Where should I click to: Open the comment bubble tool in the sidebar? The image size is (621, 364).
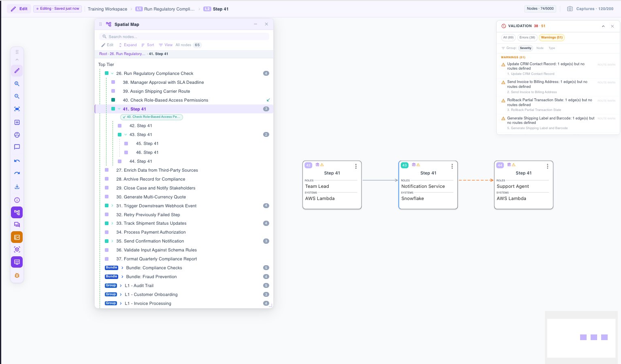pyautogui.click(x=17, y=147)
